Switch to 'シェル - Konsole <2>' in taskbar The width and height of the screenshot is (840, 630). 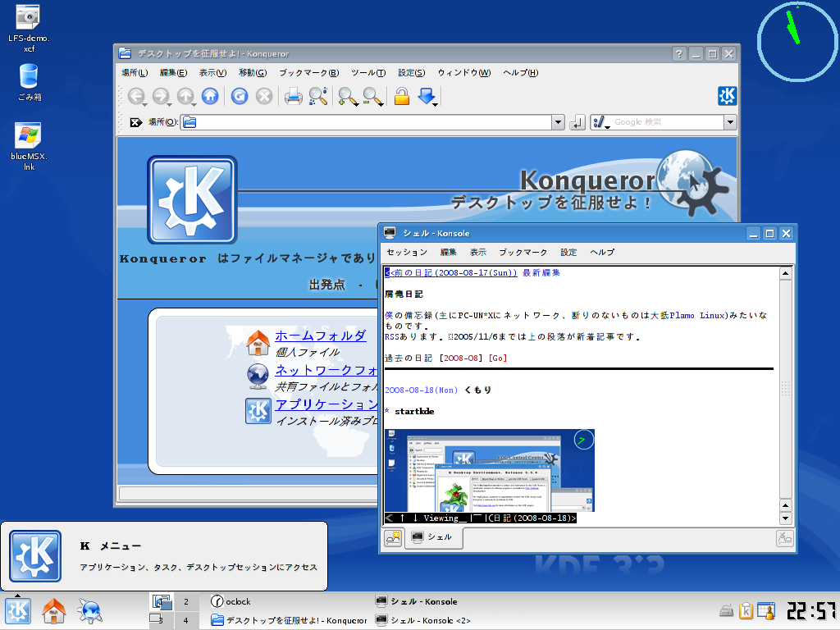423,620
